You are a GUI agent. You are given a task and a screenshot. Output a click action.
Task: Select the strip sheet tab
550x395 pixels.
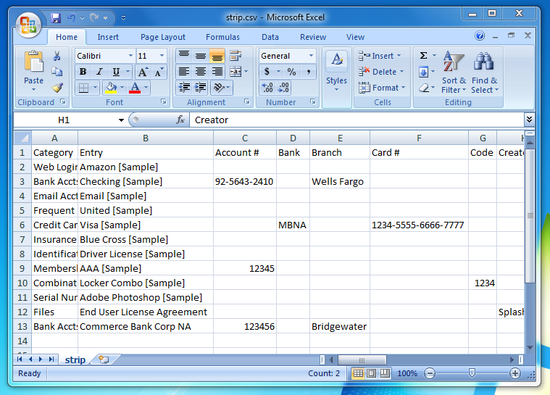pyautogui.click(x=75, y=360)
